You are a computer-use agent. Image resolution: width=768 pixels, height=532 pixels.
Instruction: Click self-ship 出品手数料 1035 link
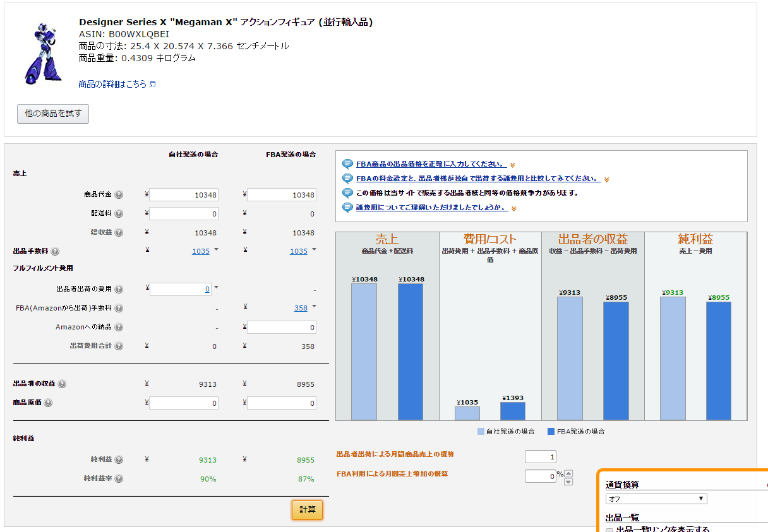coord(201,251)
